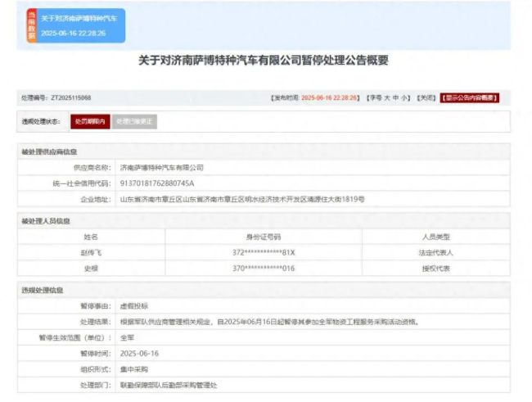
Task: Set font size to 小
Action: [404, 97]
